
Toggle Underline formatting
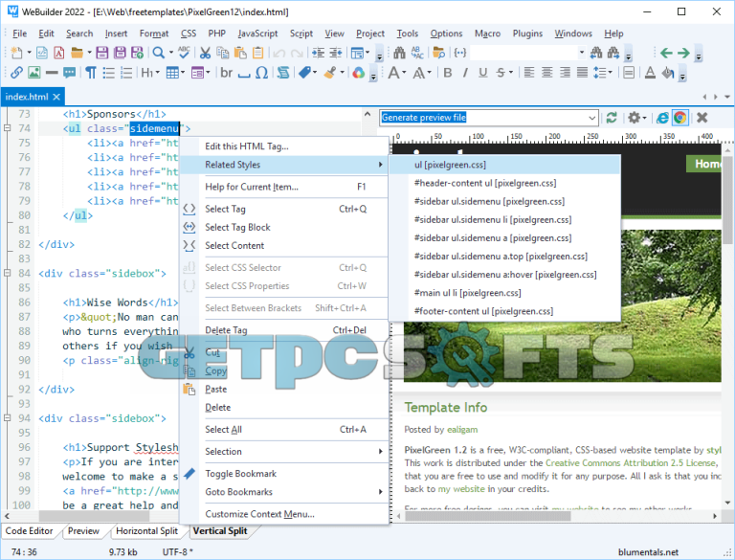pos(482,73)
